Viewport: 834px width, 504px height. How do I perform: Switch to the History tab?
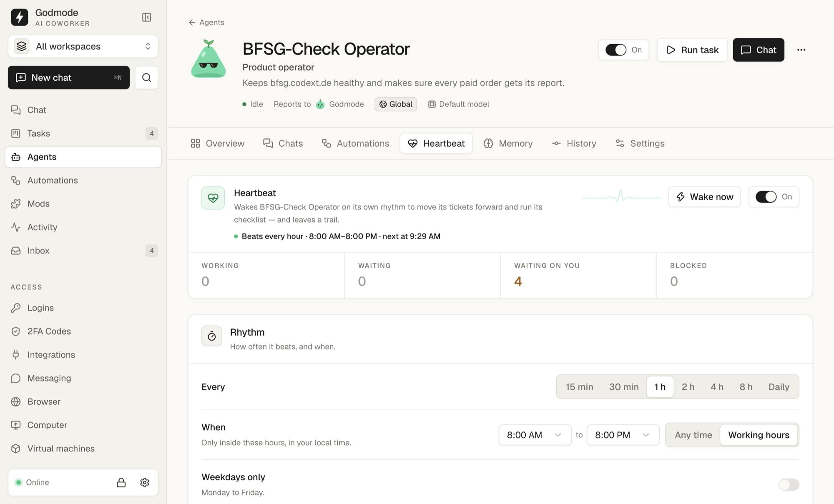pyautogui.click(x=574, y=143)
